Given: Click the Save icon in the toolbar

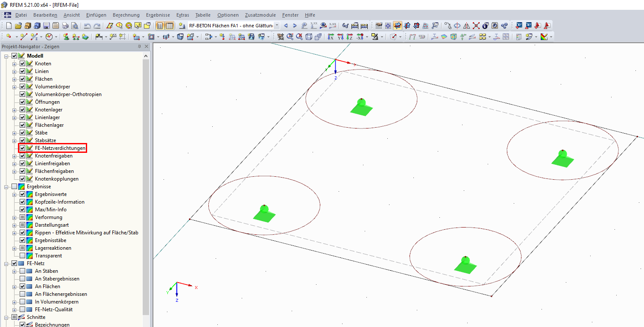Looking at the screenshot, I should point(46,26).
